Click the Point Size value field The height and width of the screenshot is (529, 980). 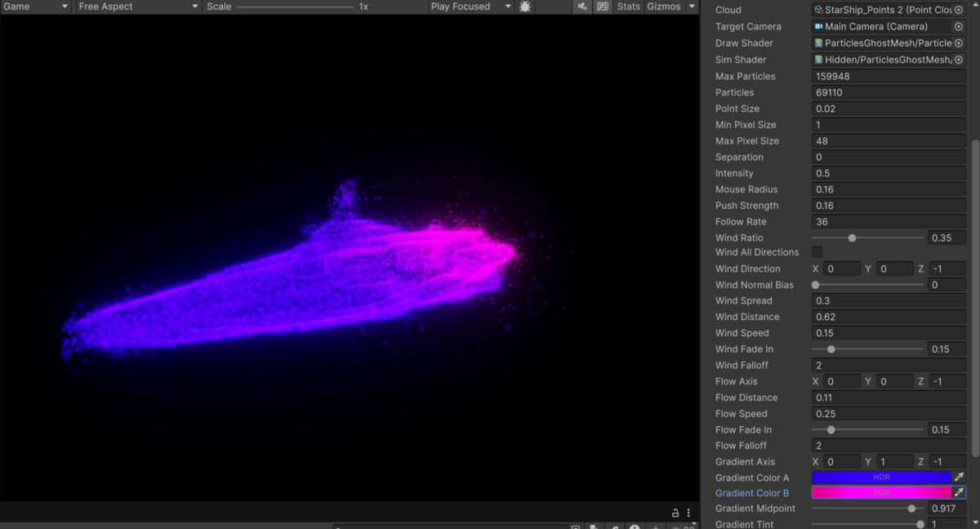[889, 109]
